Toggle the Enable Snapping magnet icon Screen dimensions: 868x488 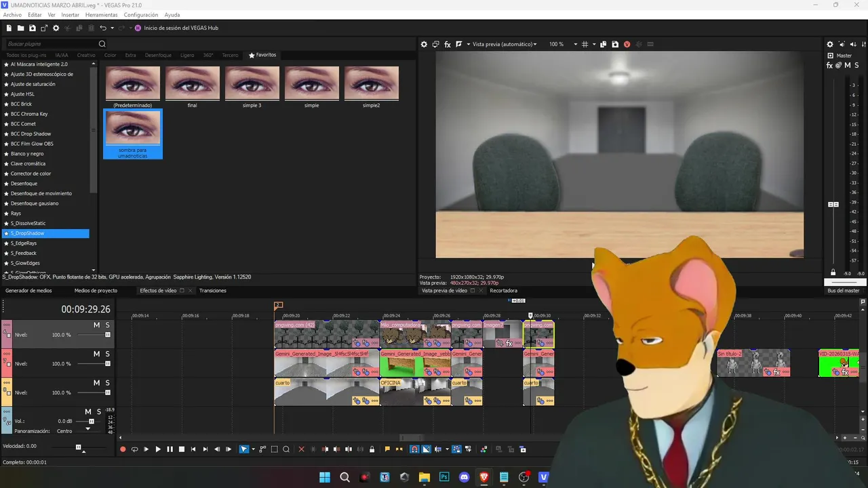(x=414, y=449)
